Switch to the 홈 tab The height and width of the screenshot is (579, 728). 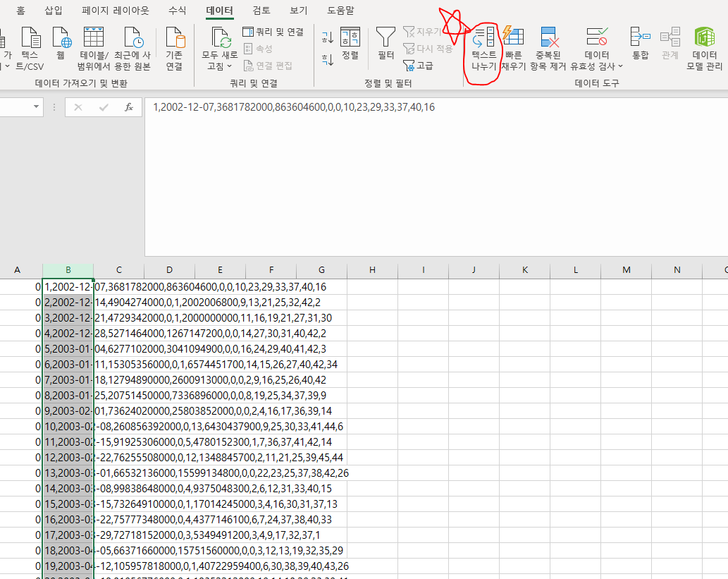click(x=20, y=10)
